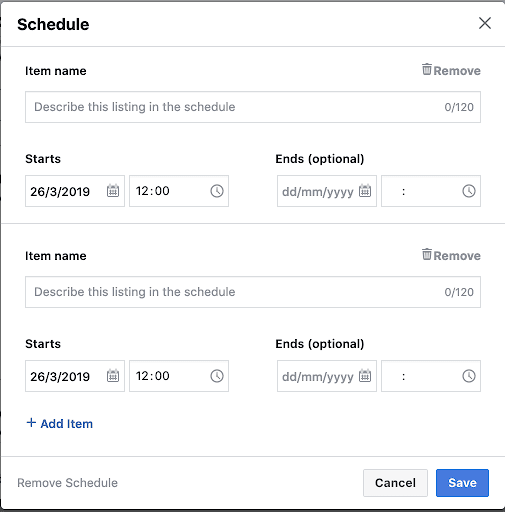Viewport: 505px width, 512px height.
Task: Save the schedule
Action: (462, 483)
